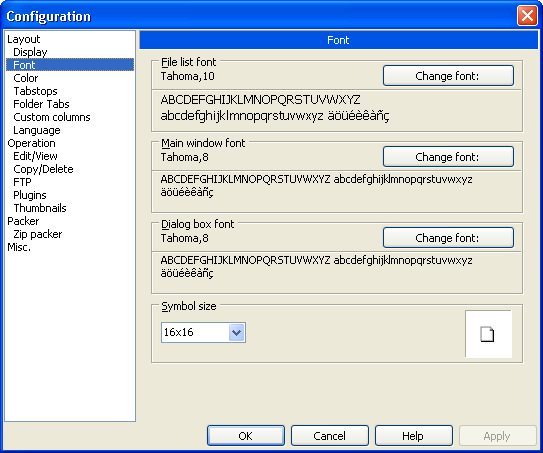This screenshot has width=543, height=453.
Task: Select Color in the settings tree
Action: (26, 78)
